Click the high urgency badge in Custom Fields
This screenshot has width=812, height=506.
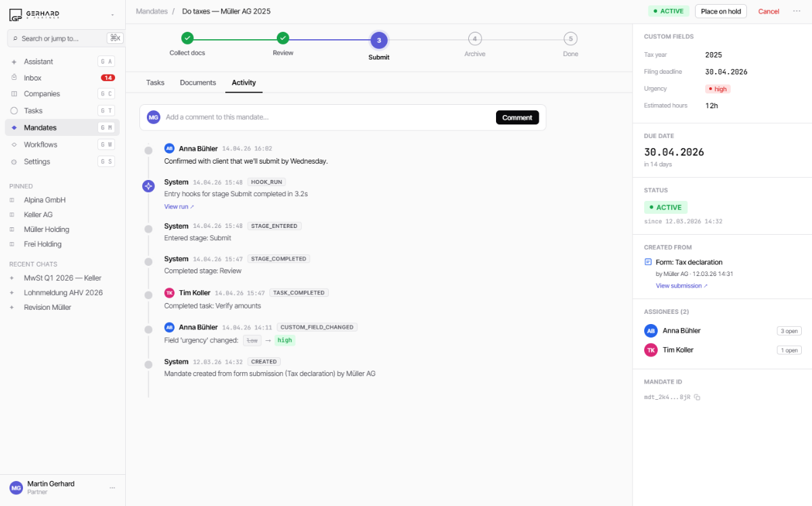pos(718,89)
